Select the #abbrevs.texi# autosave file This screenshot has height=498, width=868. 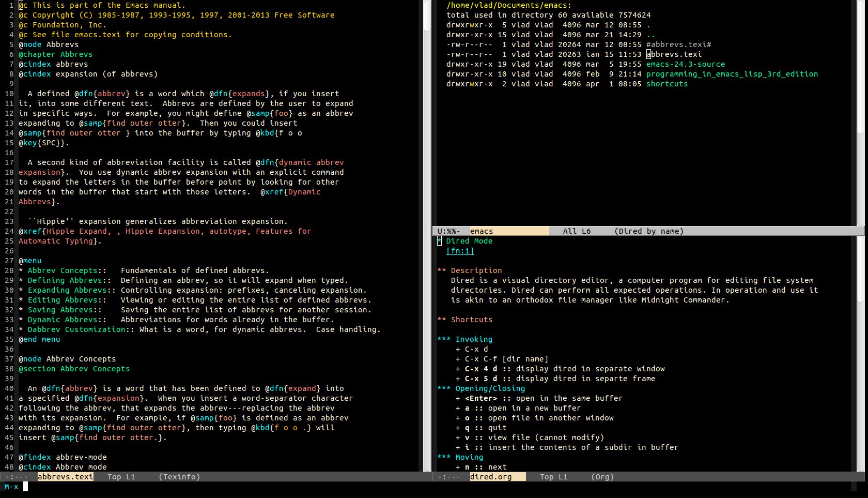pos(678,44)
